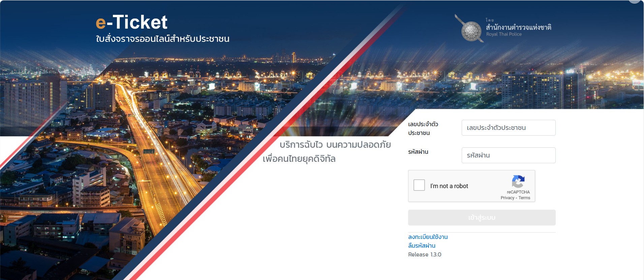Open the ลงทะเบียนใช้งาน registration link
644x280 pixels.
pos(428,237)
